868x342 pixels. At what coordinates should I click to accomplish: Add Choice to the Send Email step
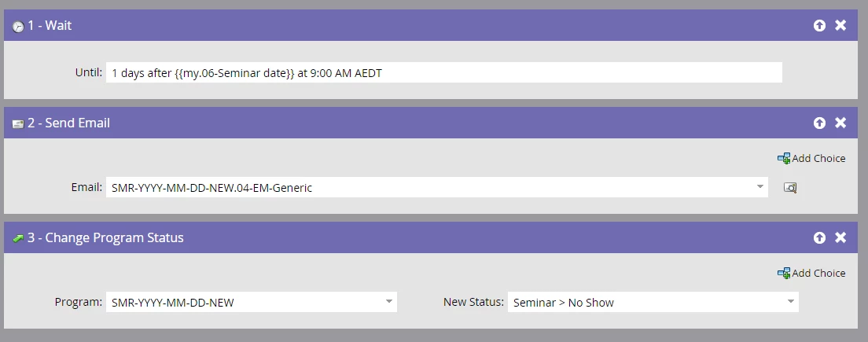click(811, 158)
